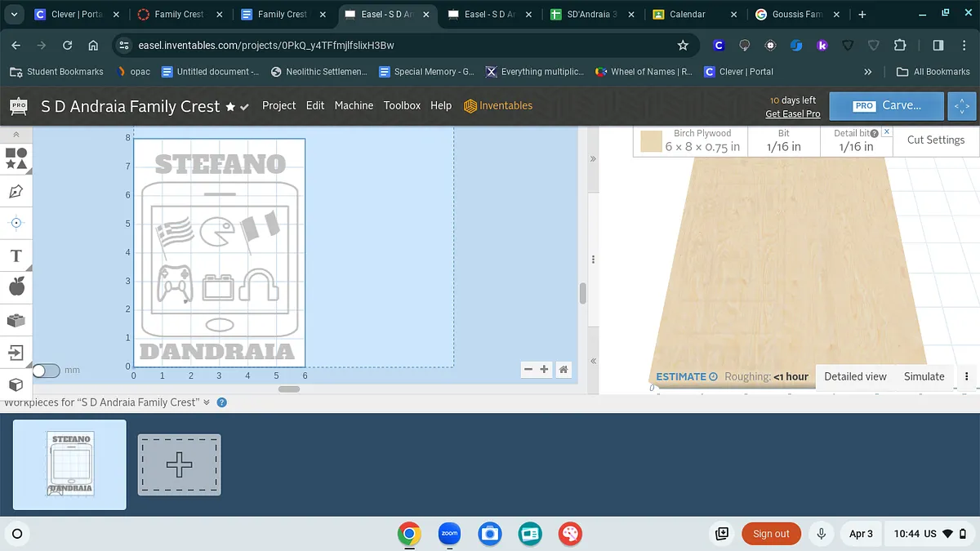Click the 3D cube icon in sidebar
980x551 pixels.
tap(16, 384)
